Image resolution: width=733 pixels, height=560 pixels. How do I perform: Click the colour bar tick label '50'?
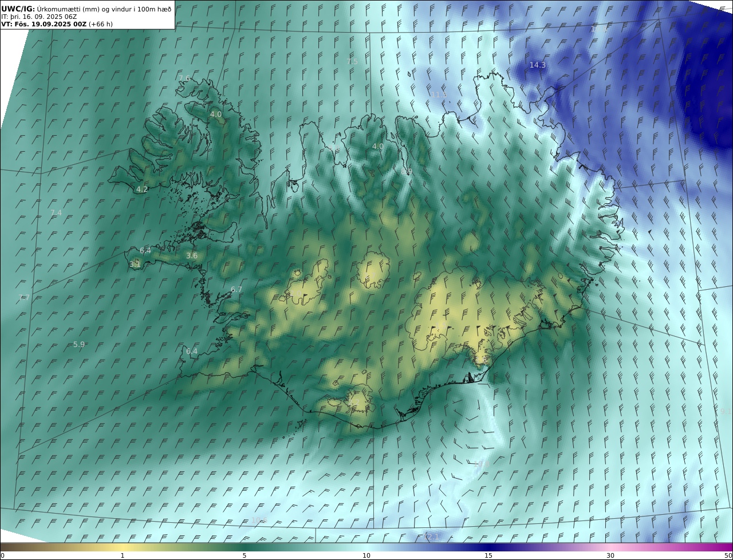tap(728, 555)
